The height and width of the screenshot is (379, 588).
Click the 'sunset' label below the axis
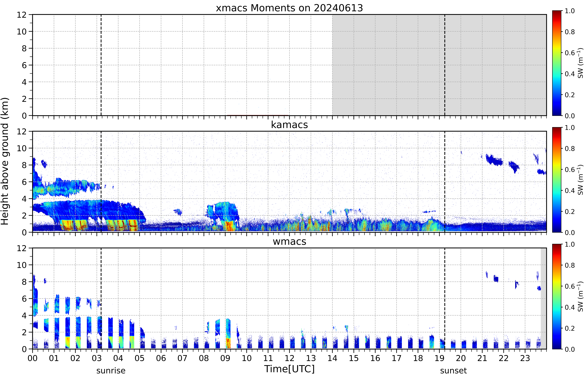pos(453,371)
